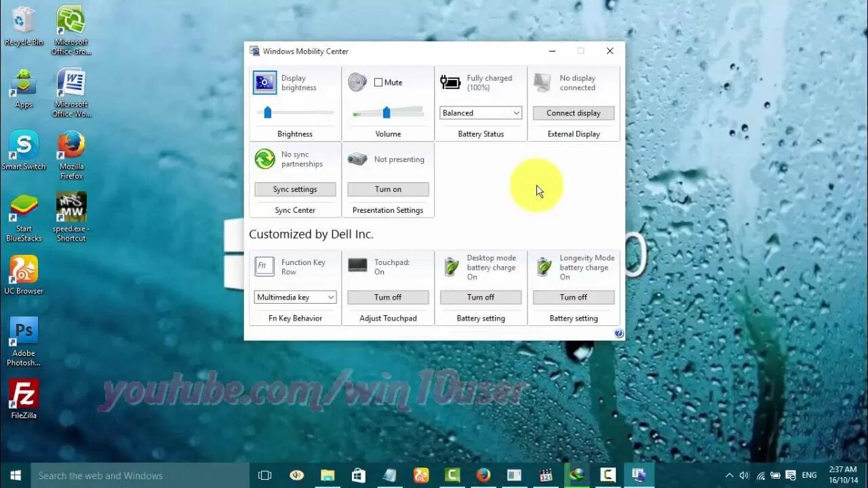
Task: Click the taskbar volume tray icon
Action: coord(744,475)
